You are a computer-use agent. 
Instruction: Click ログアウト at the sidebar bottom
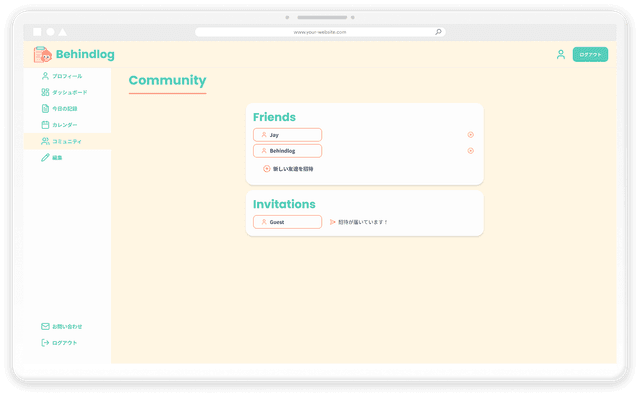[x=59, y=343]
